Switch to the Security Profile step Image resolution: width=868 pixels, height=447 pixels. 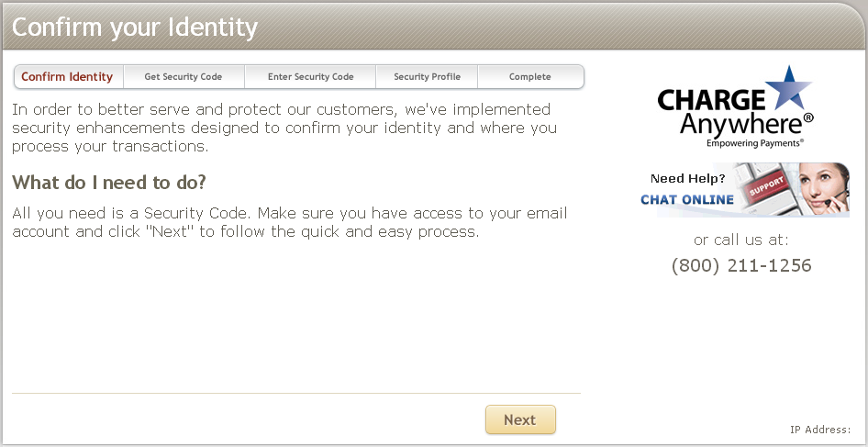click(x=427, y=77)
